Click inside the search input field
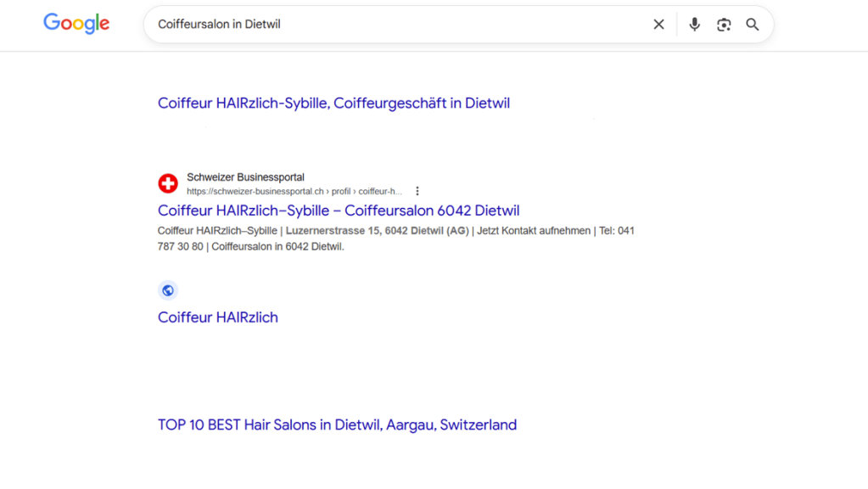 point(339,24)
